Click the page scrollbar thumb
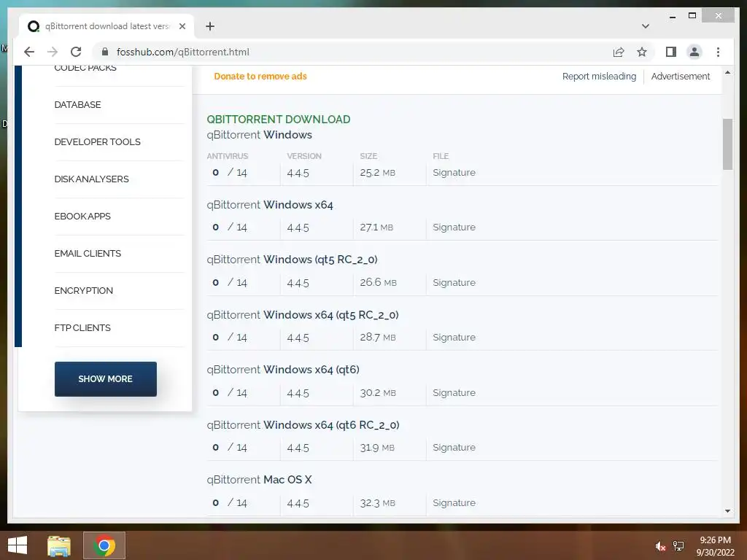This screenshot has width=747, height=560. point(727,144)
